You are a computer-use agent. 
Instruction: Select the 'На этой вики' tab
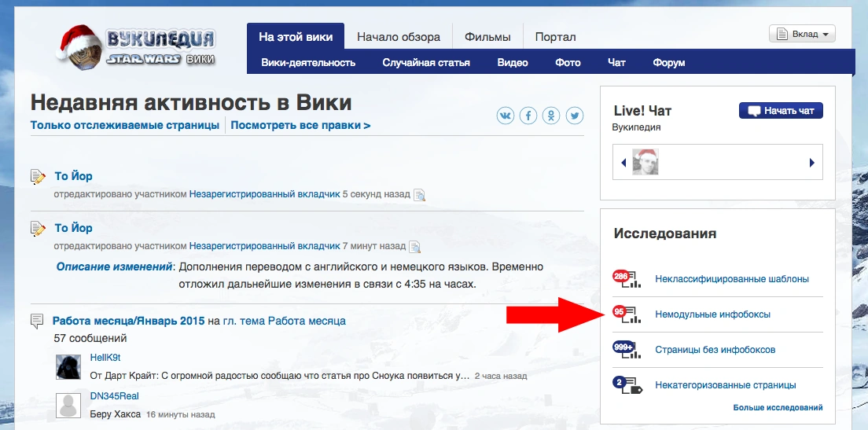point(296,37)
